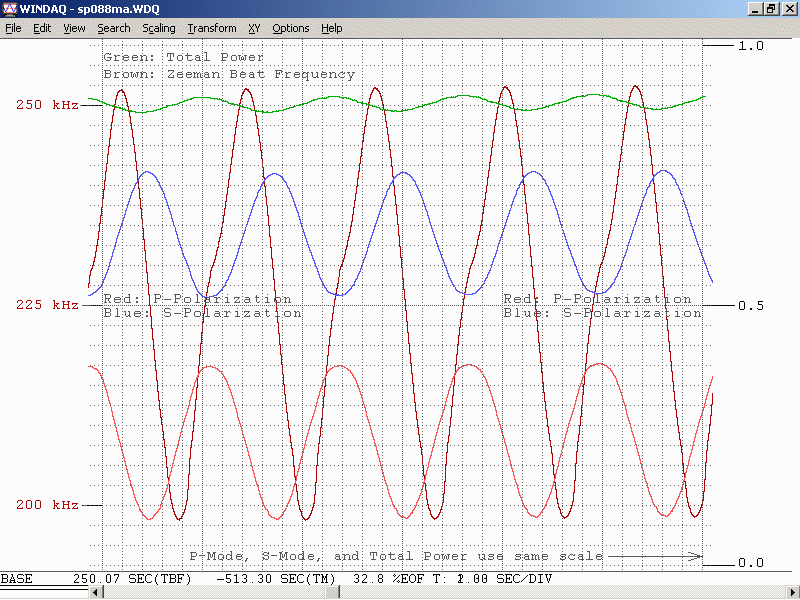Open the Edit menu
This screenshot has width=800, height=600.
42,28
